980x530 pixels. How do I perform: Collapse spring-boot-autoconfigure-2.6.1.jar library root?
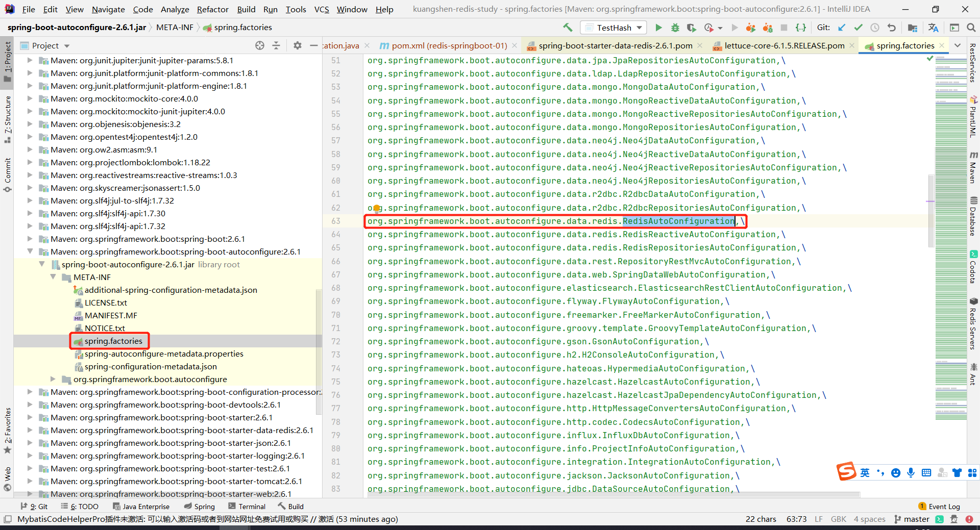point(42,264)
